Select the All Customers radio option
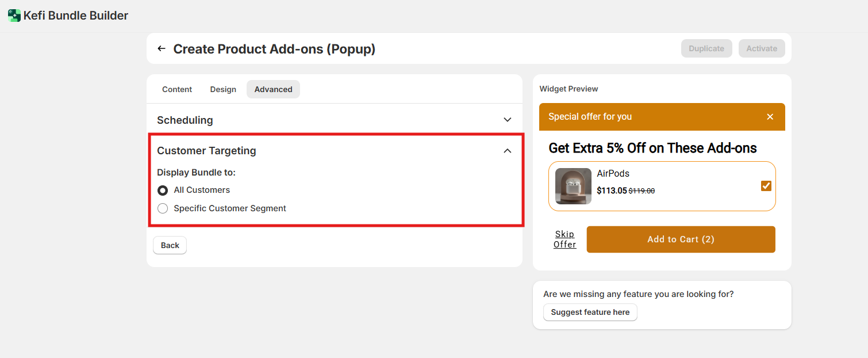 click(x=163, y=191)
